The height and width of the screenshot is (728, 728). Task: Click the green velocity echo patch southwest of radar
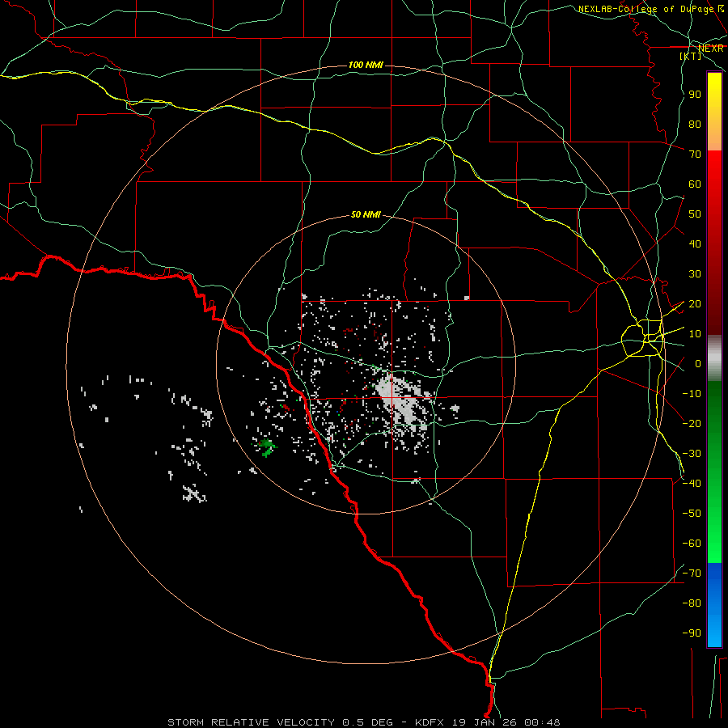pos(266,447)
